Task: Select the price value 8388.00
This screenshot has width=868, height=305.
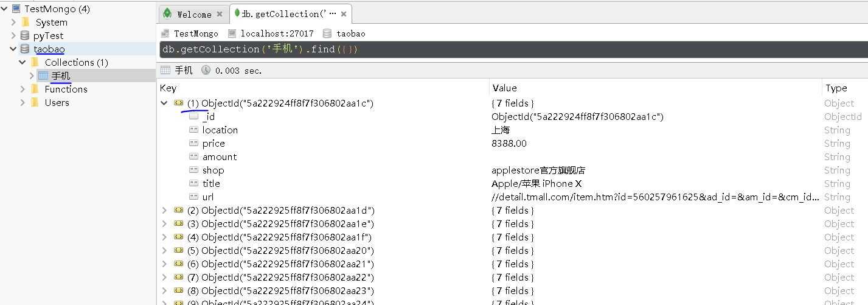Action: 509,143
